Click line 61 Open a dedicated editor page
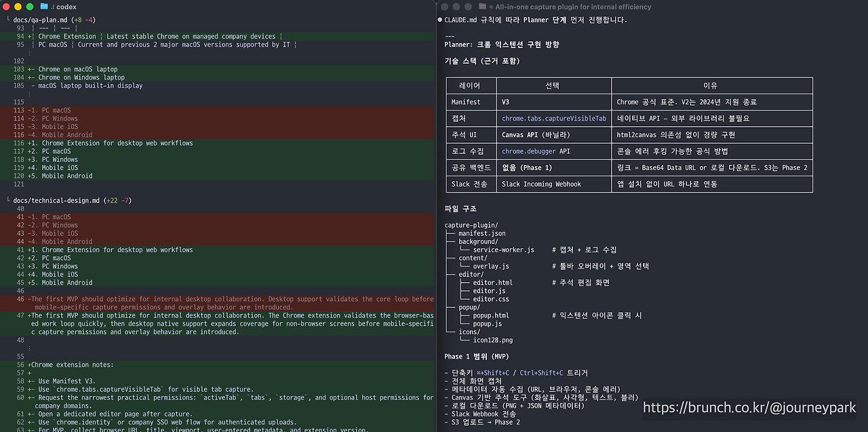868x432 pixels. tap(217, 414)
